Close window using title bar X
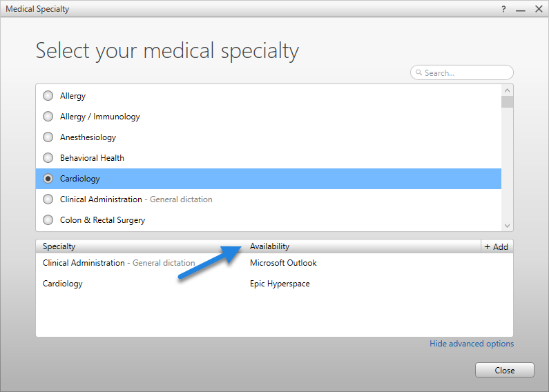The image size is (549, 392). pyautogui.click(x=539, y=9)
